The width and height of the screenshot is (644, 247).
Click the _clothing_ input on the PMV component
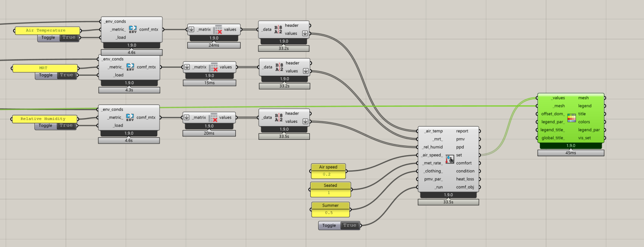(x=432, y=171)
